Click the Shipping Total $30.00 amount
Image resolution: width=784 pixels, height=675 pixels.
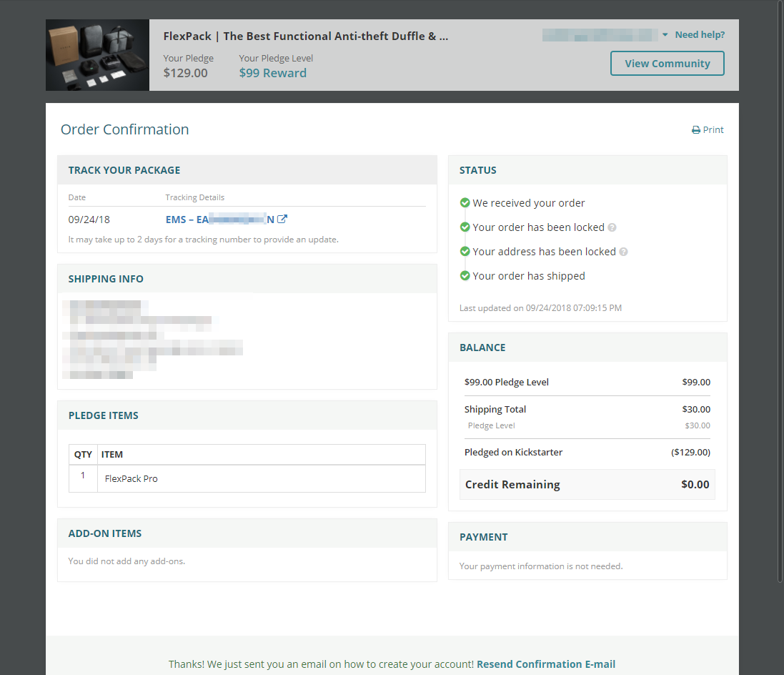click(696, 409)
